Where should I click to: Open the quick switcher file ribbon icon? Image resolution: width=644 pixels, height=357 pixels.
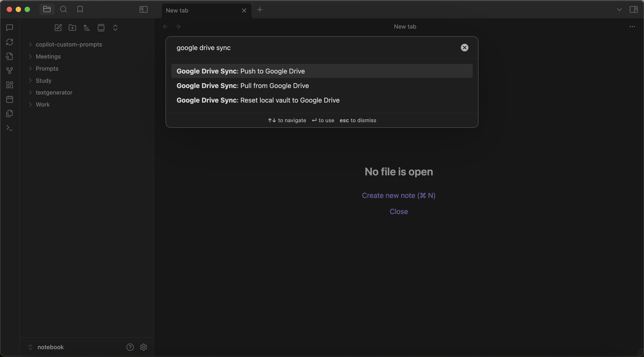[x=9, y=57]
